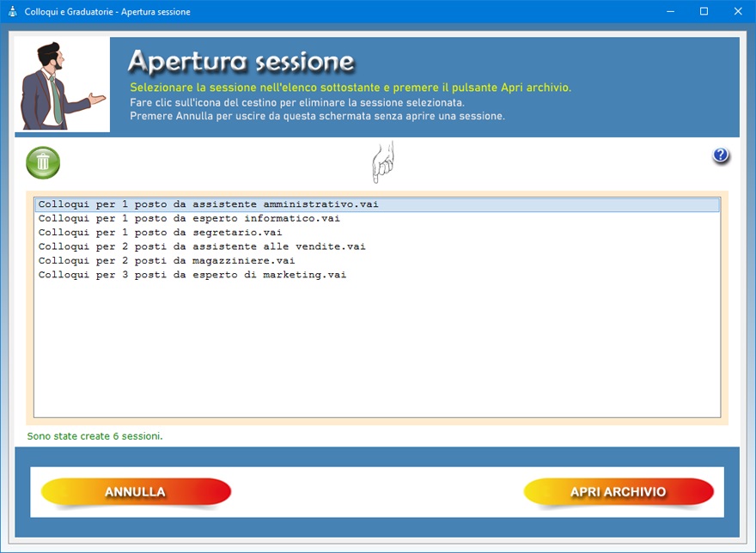This screenshot has width=756, height=553.
Task: Select session 'esperto informatico.vai'
Action: point(377,218)
